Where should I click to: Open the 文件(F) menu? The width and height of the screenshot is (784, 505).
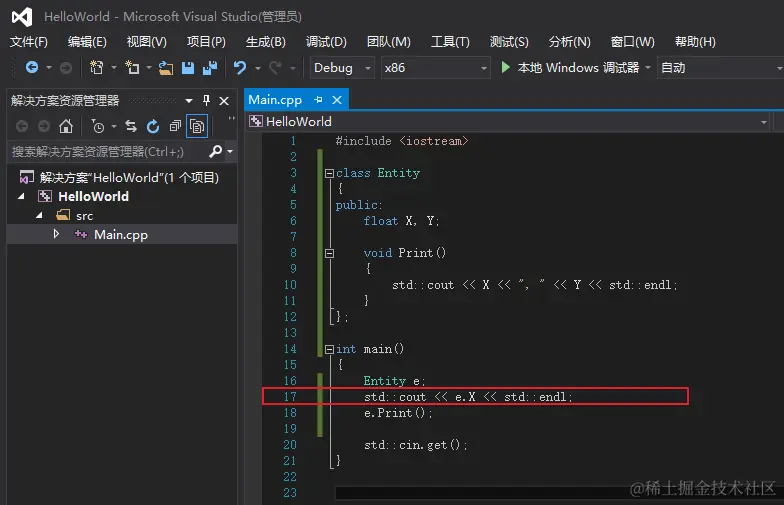pyautogui.click(x=29, y=42)
